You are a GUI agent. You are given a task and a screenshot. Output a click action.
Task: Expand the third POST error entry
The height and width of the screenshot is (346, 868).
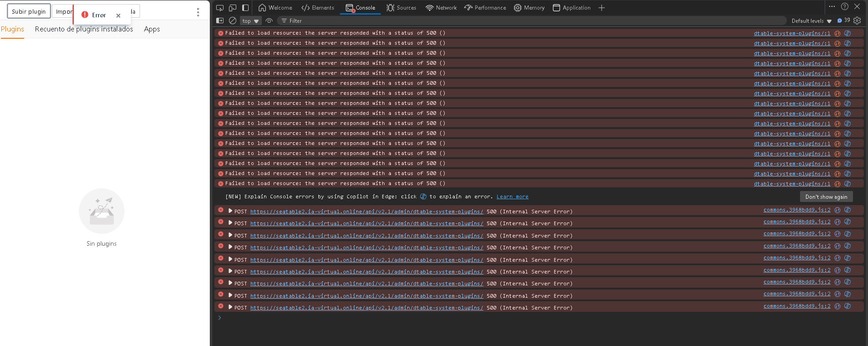pyautogui.click(x=230, y=235)
